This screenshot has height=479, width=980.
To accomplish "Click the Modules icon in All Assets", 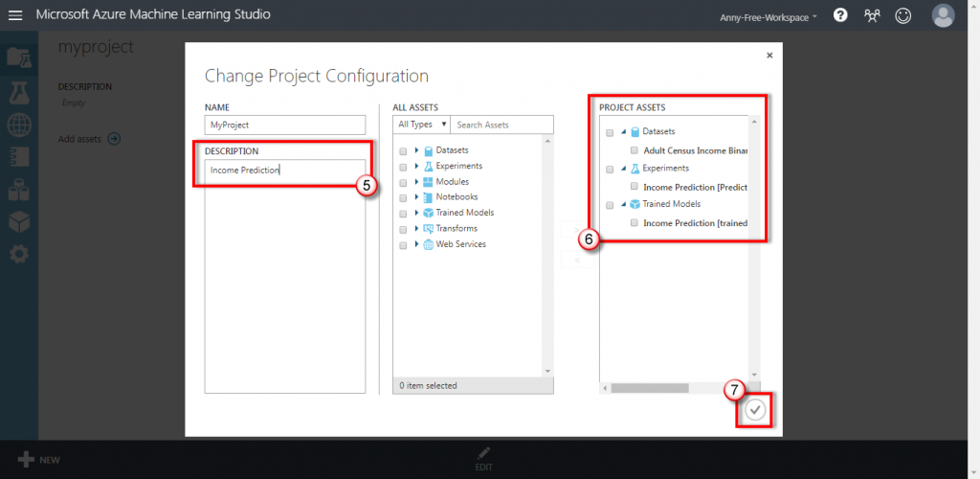I will click(428, 182).
